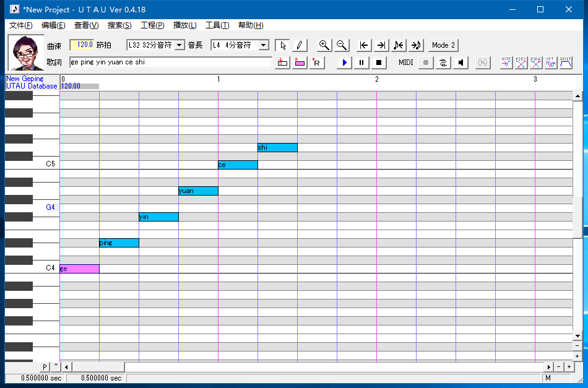
Task: Open the 工具(T) menu
Action: [x=217, y=25]
